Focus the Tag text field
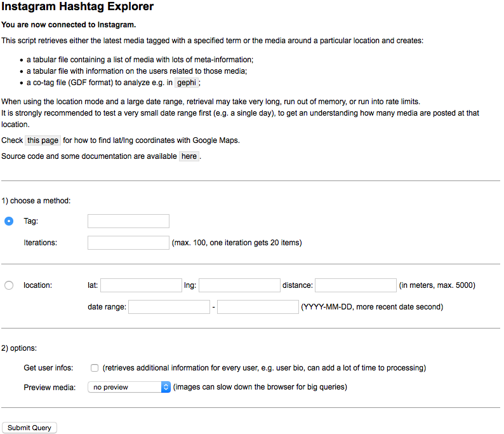The width and height of the screenshot is (504, 434). tap(128, 221)
